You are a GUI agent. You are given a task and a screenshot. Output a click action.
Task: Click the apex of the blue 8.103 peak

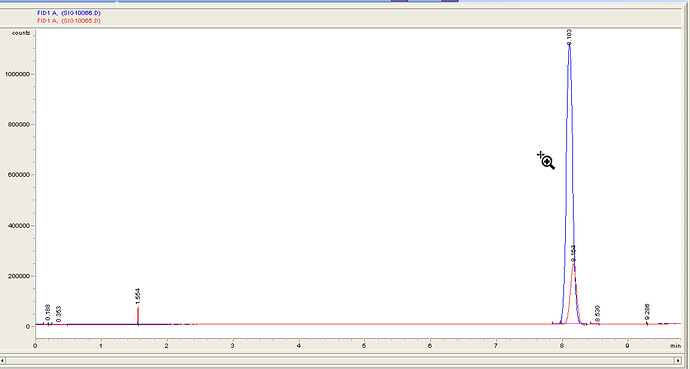click(569, 46)
